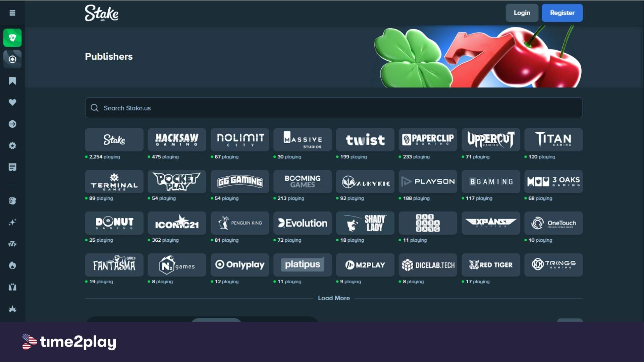This screenshot has height=362, width=644.
Task: Open Red Tiger publisher tile
Action: pos(491,265)
